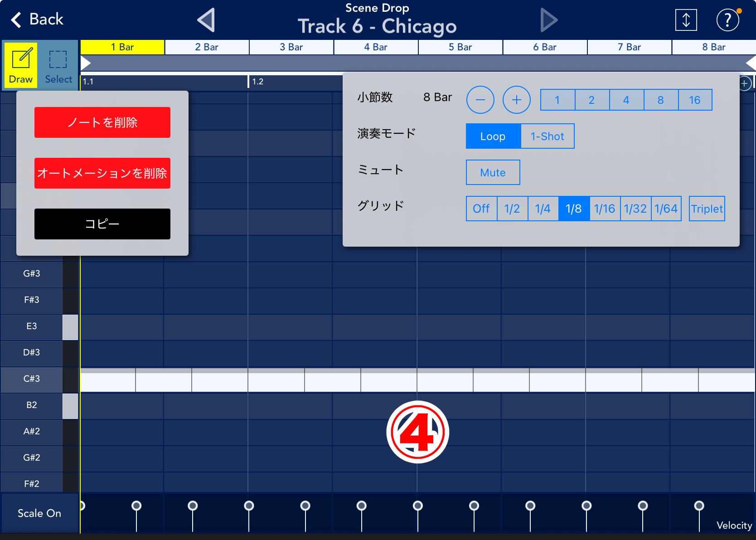This screenshot has height=540, width=756.
Task: Switch to next track with right triangle
Action: point(549,20)
